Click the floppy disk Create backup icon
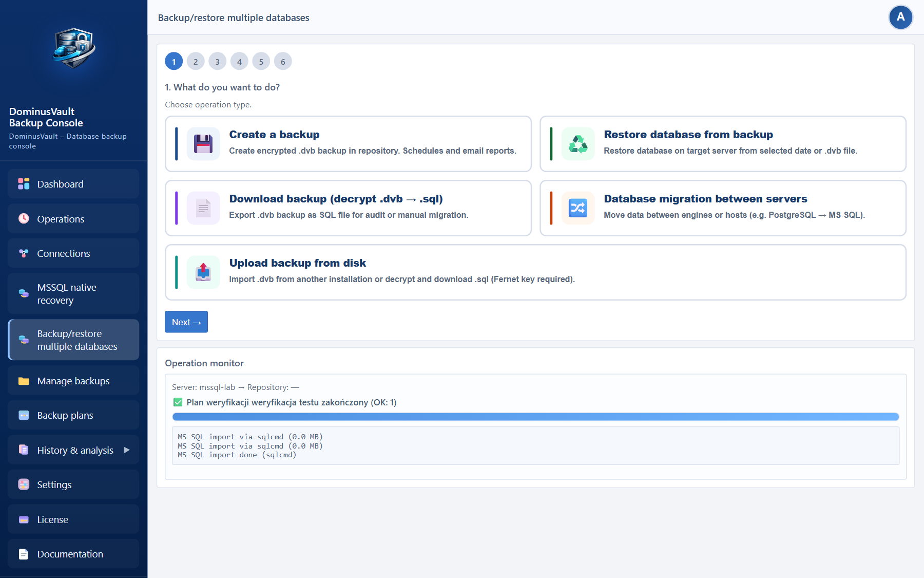The height and width of the screenshot is (578, 924). click(203, 144)
